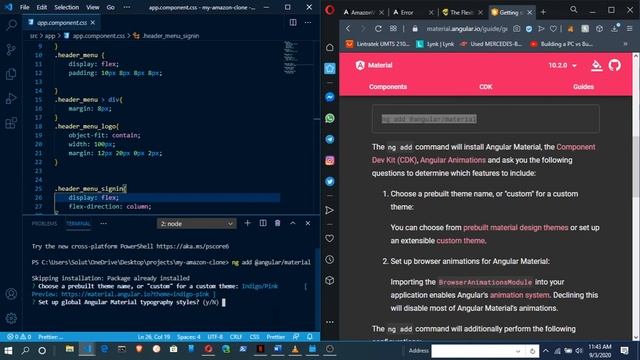640x360 pixels.
Task: Open Opera downloads icon
Action: coord(615,28)
